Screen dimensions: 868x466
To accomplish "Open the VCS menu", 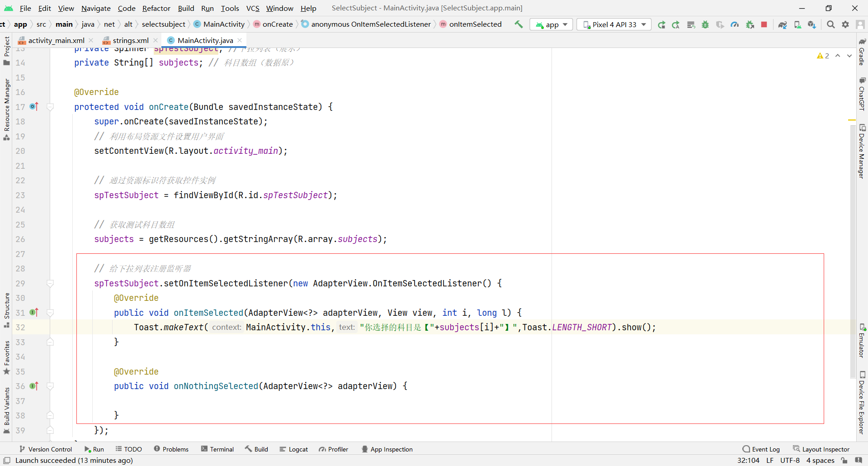I will (253, 8).
